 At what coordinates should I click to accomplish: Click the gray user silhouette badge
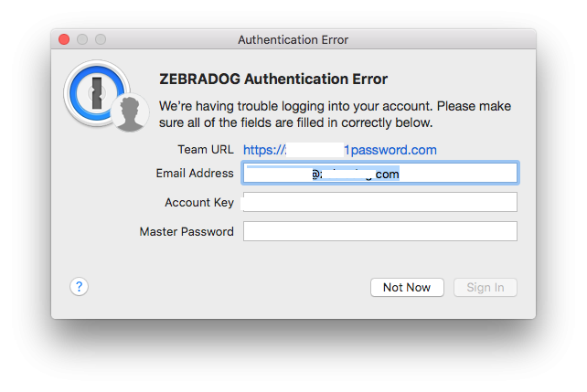pyautogui.click(x=130, y=112)
